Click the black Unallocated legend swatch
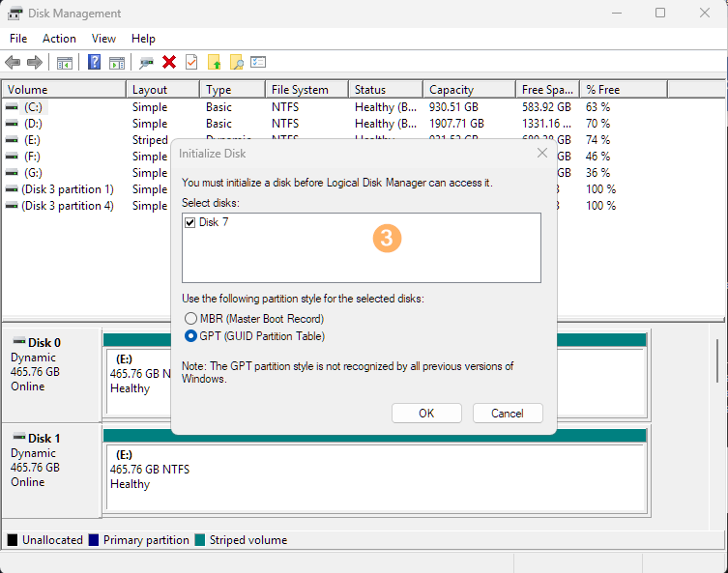 coord(13,540)
